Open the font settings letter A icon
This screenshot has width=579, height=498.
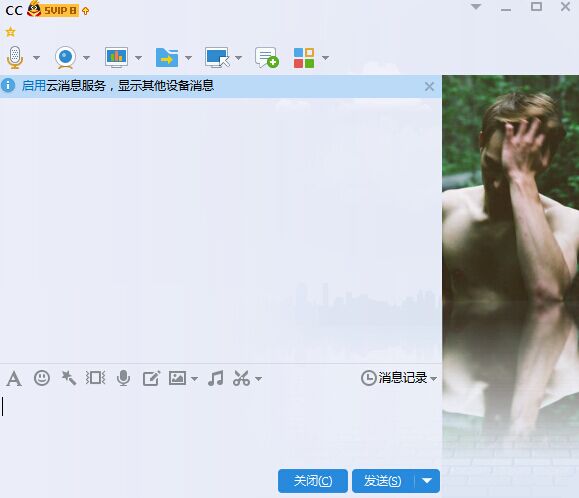14,378
